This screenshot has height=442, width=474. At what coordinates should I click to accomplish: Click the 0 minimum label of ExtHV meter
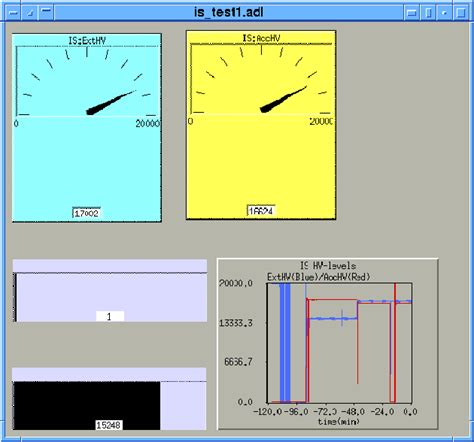pos(16,124)
